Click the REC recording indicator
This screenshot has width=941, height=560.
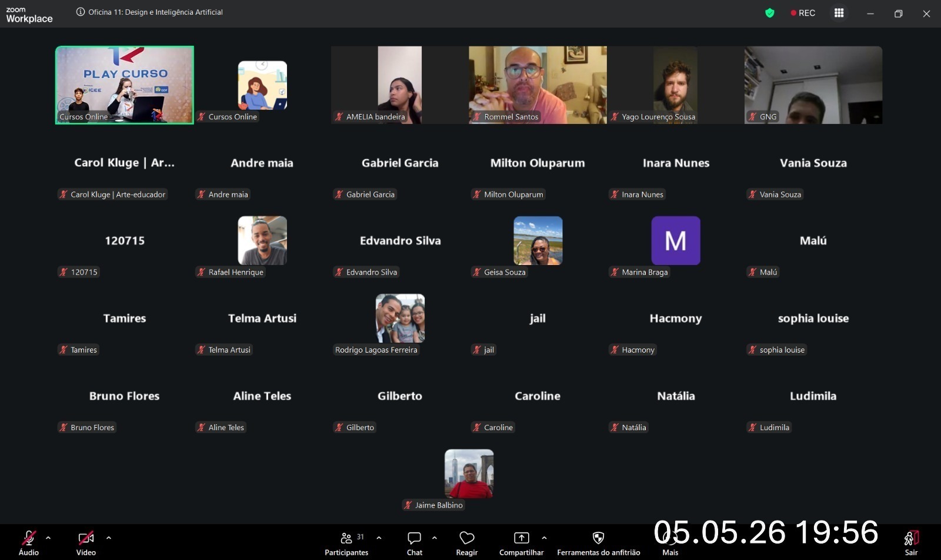803,13
